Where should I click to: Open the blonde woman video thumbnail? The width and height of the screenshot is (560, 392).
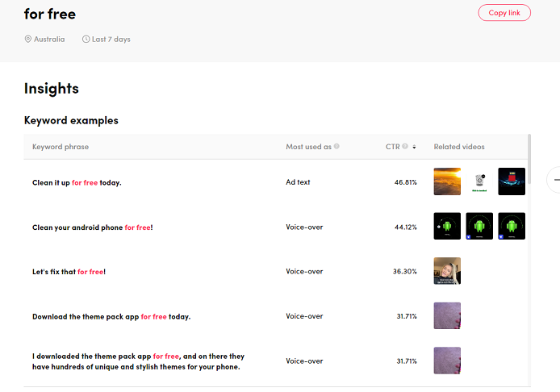click(x=447, y=271)
